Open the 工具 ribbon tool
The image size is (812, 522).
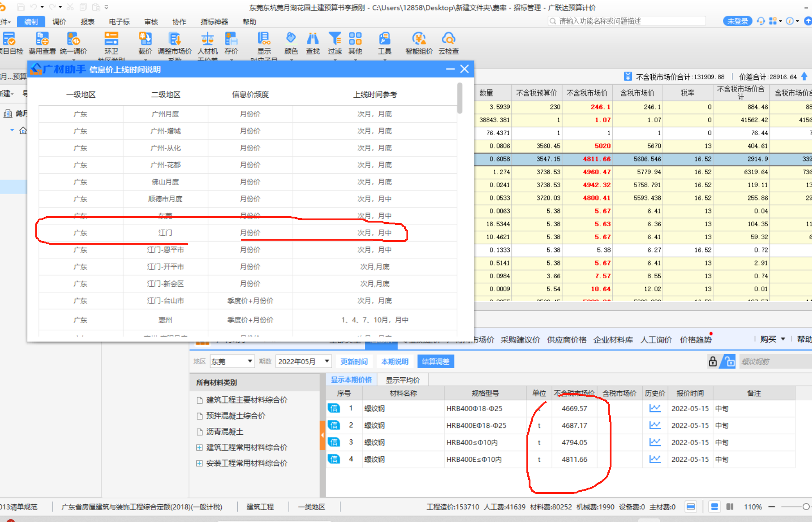pyautogui.click(x=385, y=43)
